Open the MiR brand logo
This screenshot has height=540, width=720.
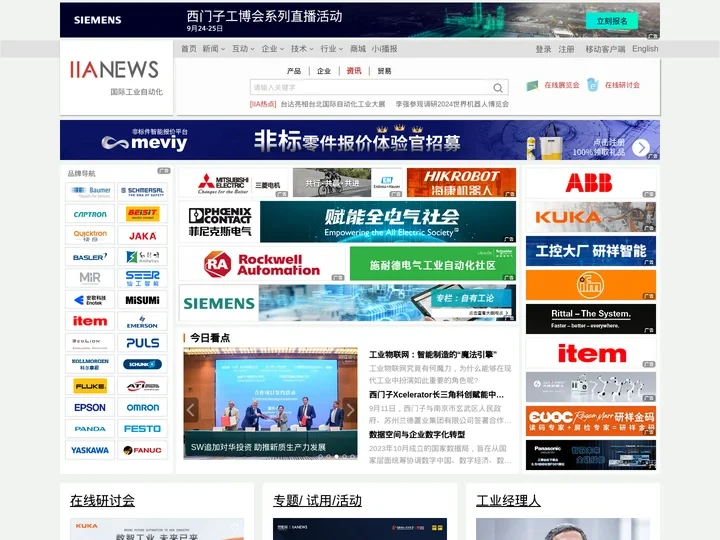90,278
